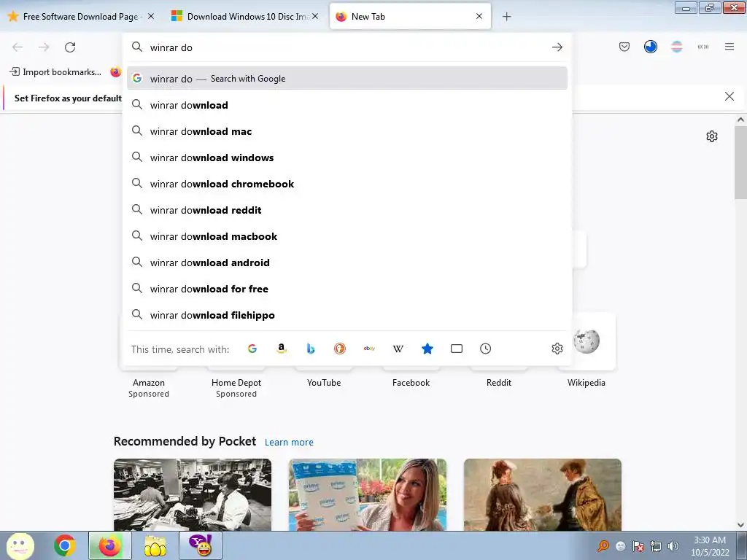This screenshot has height=560, width=747.
Task: Open the volume control in system tray
Action: [x=673, y=546]
